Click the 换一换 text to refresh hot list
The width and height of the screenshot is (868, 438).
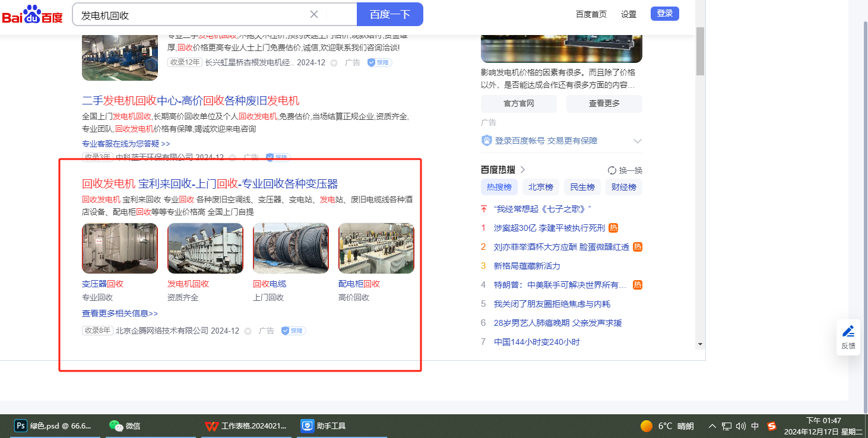pyautogui.click(x=631, y=170)
